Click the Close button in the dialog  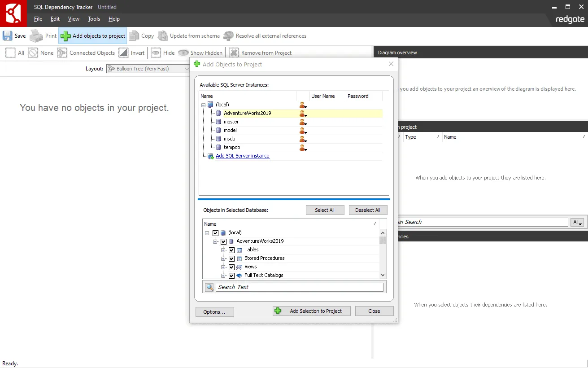point(374,311)
